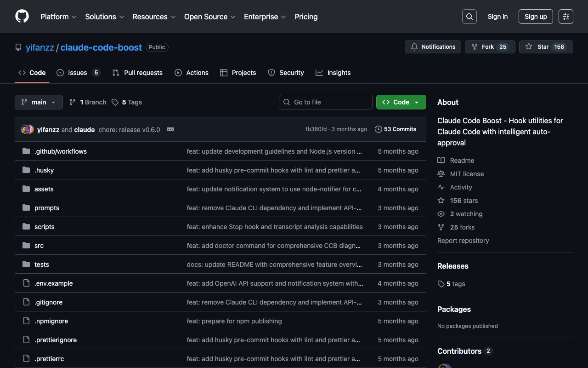Image resolution: width=588 pixels, height=368 pixels.
Task: Star the claude-code-boost repository
Action: click(537, 47)
